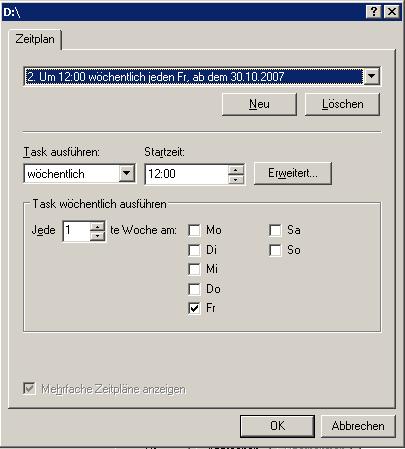Tick the Sa weekday checkbox
The width and height of the screenshot is (405, 449).
tap(275, 230)
